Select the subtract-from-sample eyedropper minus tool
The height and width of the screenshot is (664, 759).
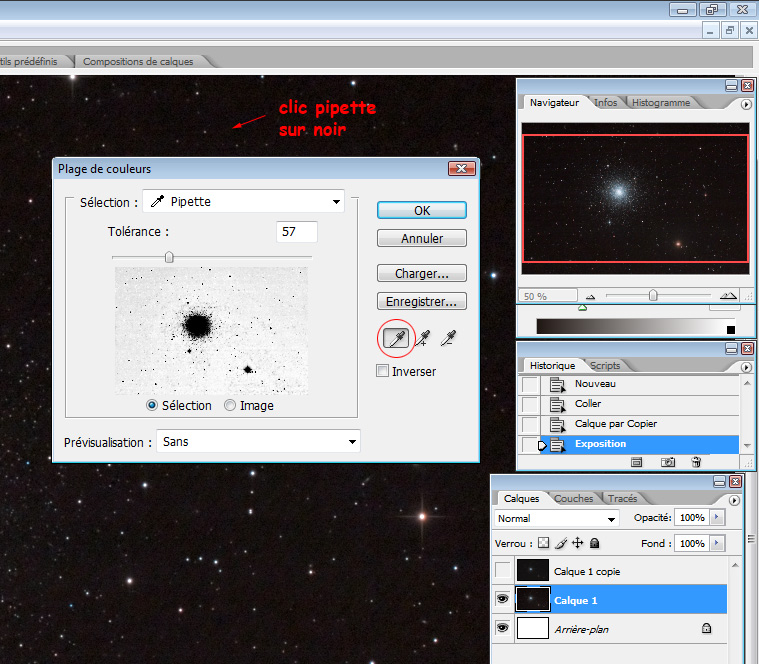[x=449, y=338]
